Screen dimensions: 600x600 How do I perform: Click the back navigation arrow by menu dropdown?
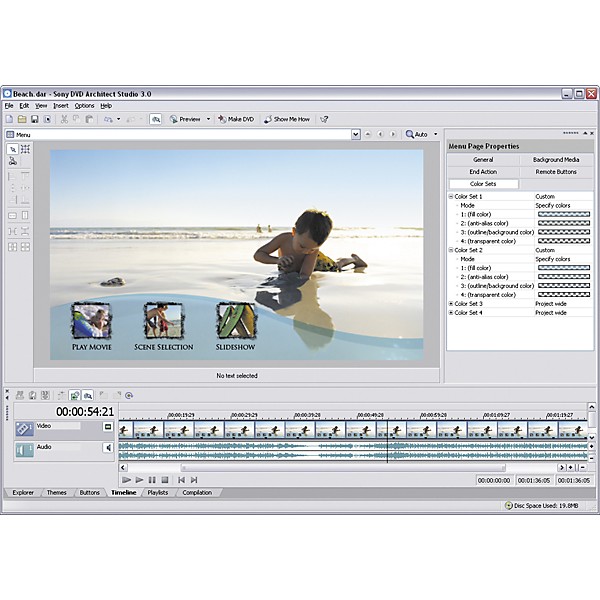pyautogui.click(x=380, y=134)
